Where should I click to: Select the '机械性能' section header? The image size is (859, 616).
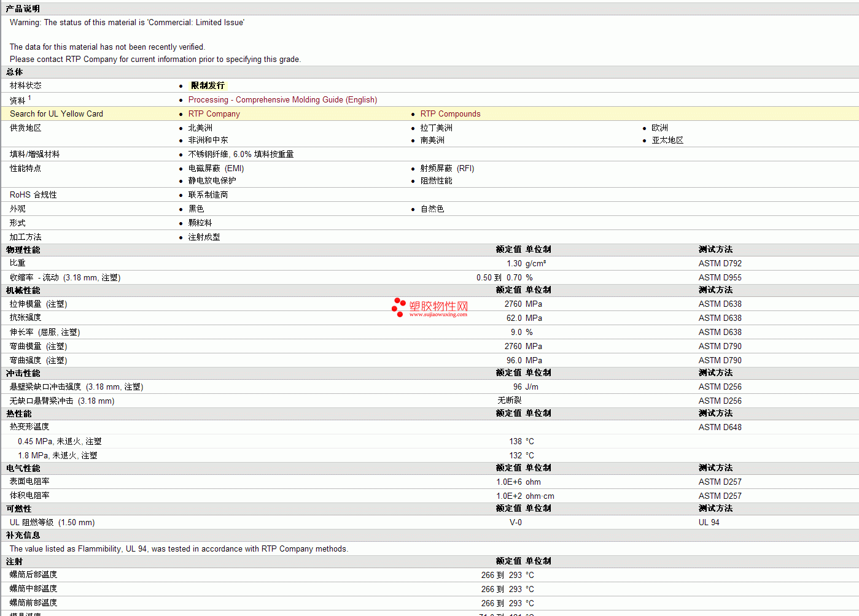[23, 291]
